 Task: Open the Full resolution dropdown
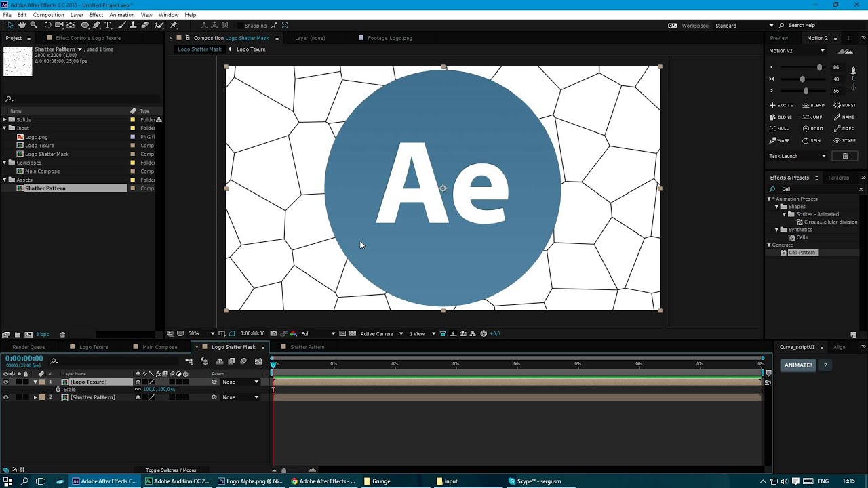[x=318, y=333]
